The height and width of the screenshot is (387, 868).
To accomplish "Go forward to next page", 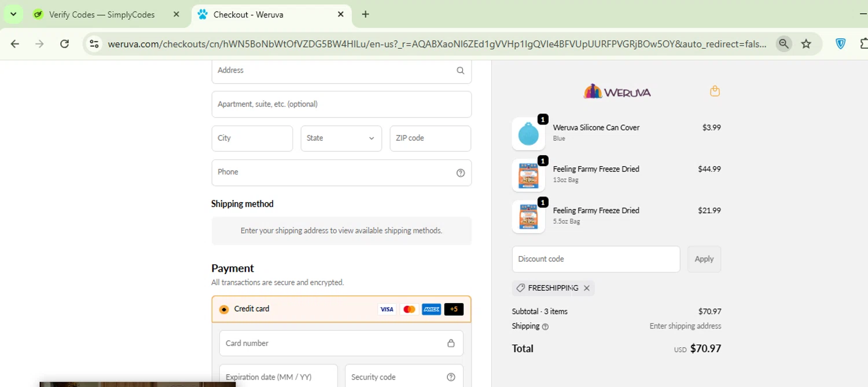I will click(39, 43).
